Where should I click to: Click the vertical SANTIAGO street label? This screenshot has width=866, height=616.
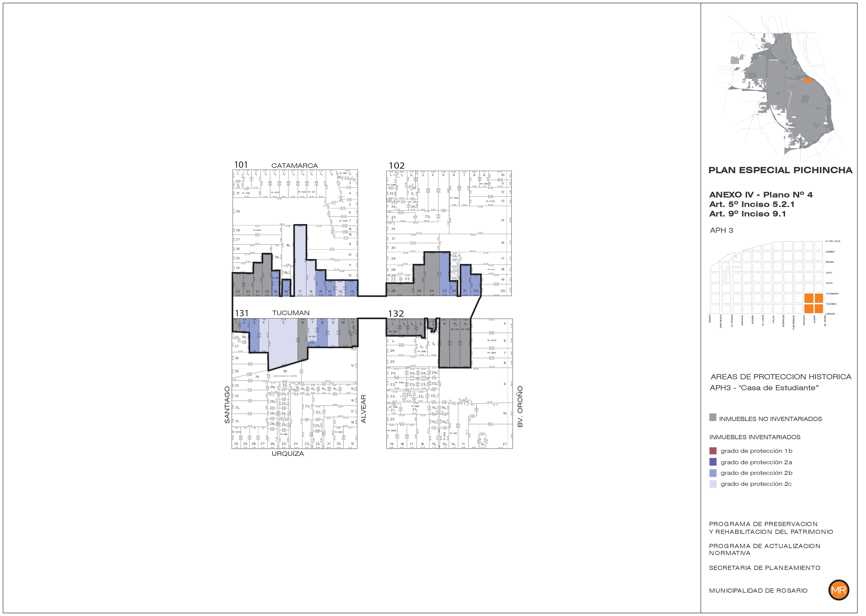[227, 404]
